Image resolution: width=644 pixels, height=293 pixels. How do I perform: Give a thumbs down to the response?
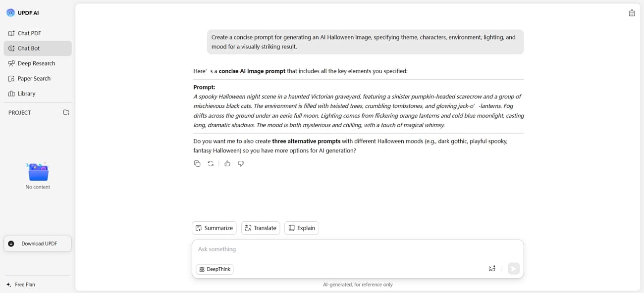coord(241,163)
